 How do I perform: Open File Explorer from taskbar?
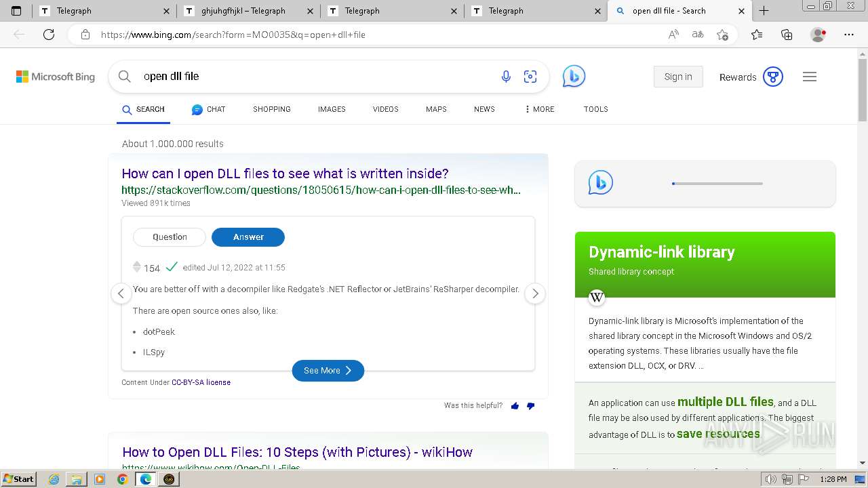(77, 479)
